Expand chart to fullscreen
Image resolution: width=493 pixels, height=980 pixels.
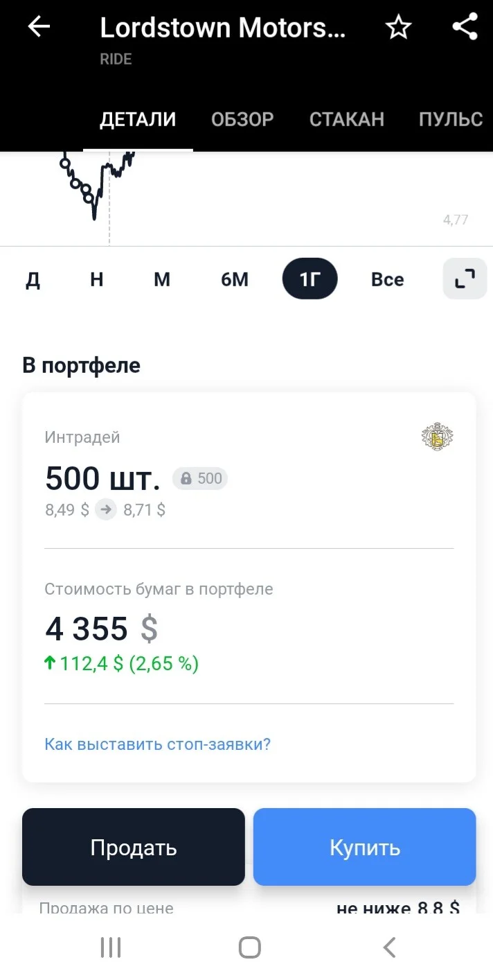pyautogui.click(x=465, y=279)
